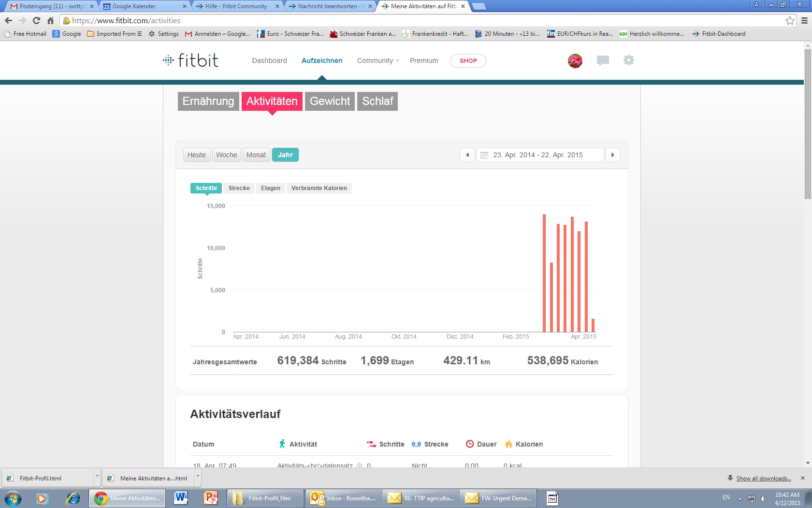Open Inbox Outlook taskbar item
This screenshot has width=812, height=508.
(x=343, y=498)
